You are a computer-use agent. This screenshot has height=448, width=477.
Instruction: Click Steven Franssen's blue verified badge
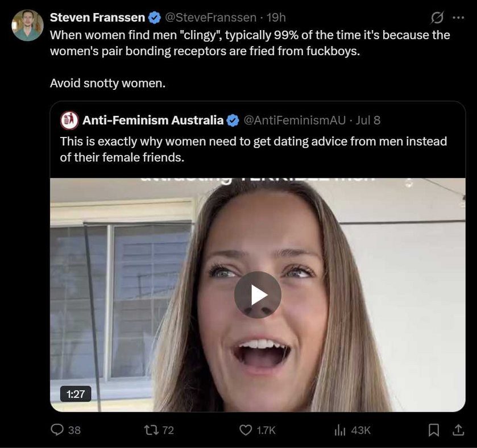click(154, 18)
